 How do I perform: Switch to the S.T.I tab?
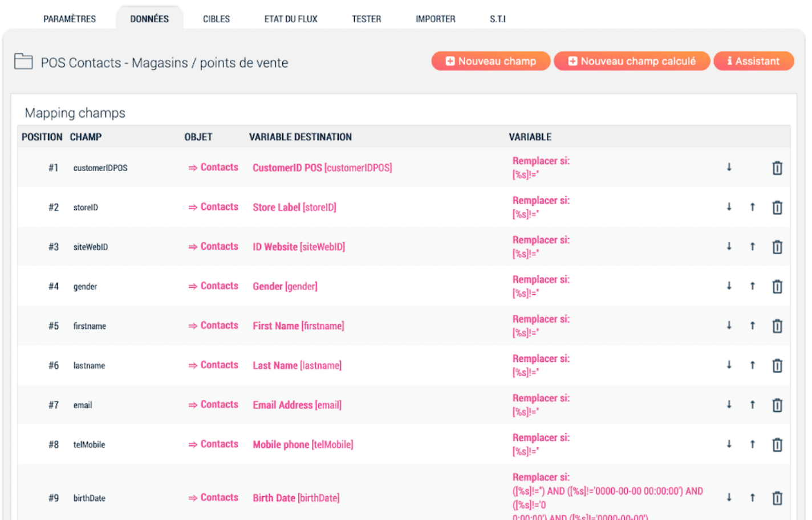(x=498, y=19)
